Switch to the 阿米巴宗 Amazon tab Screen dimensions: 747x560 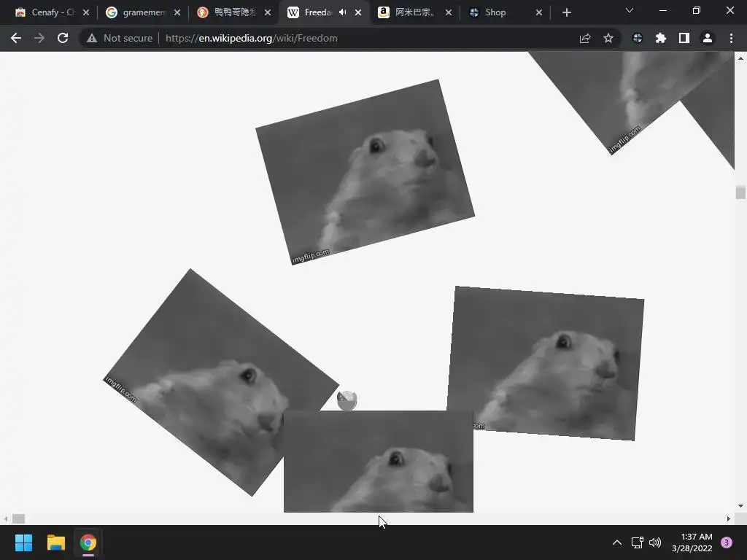tap(409, 12)
